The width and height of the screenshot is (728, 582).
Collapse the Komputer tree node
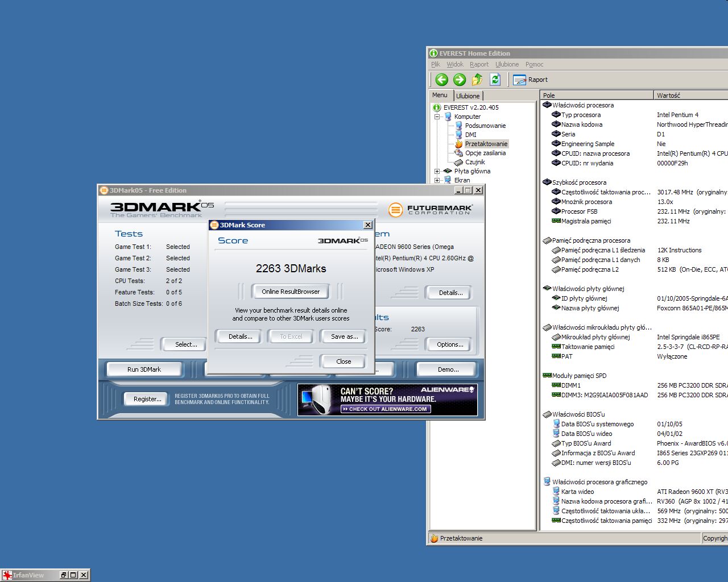(437, 117)
